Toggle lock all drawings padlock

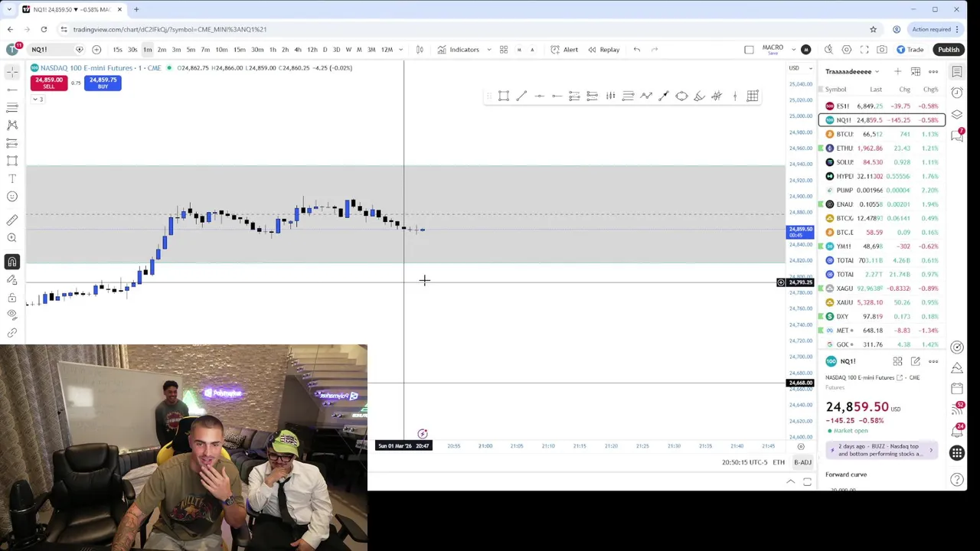pos(12,298)
